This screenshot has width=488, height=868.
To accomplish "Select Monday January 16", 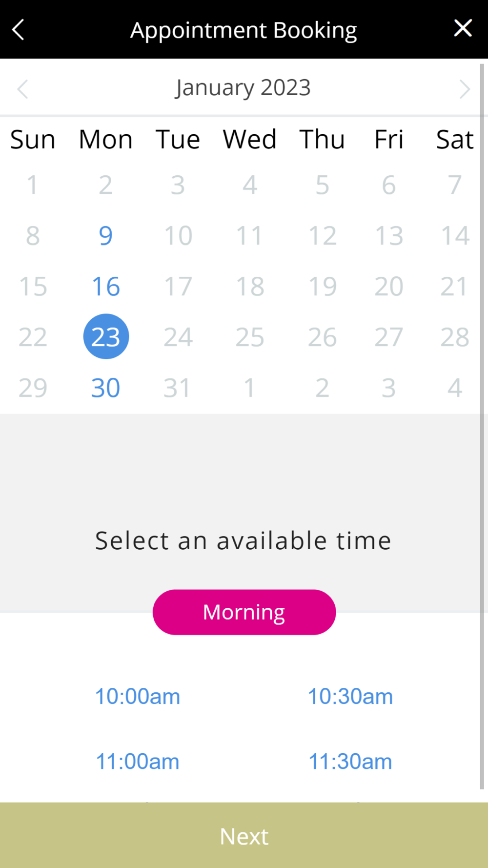I will [105, 287].
